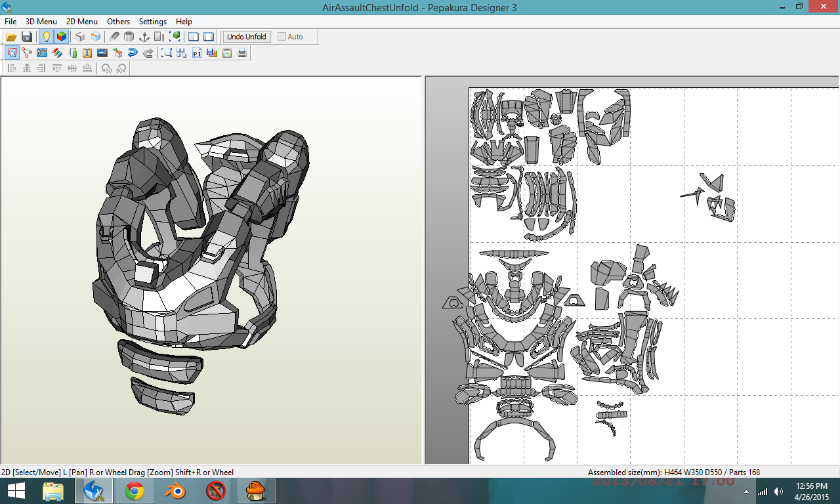The width and height of the screenshot is (840, 504).
Task: Click the 2D [Select/Move] status bar hint
Action: [x=117, y=472]
